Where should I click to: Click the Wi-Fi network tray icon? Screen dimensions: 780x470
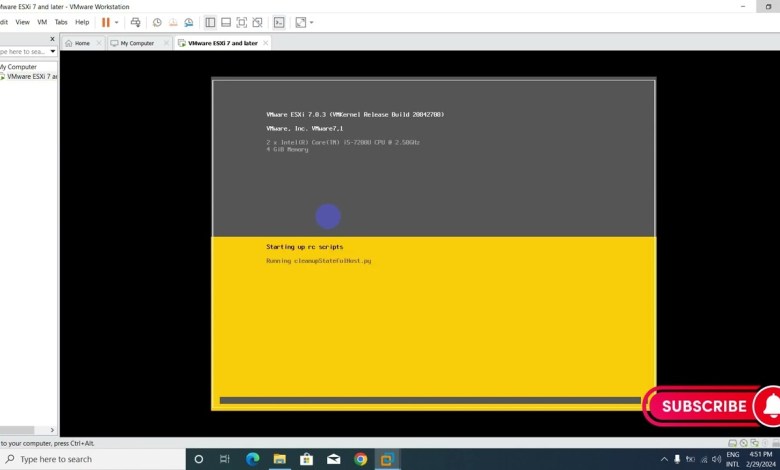[x=704, y=460]
